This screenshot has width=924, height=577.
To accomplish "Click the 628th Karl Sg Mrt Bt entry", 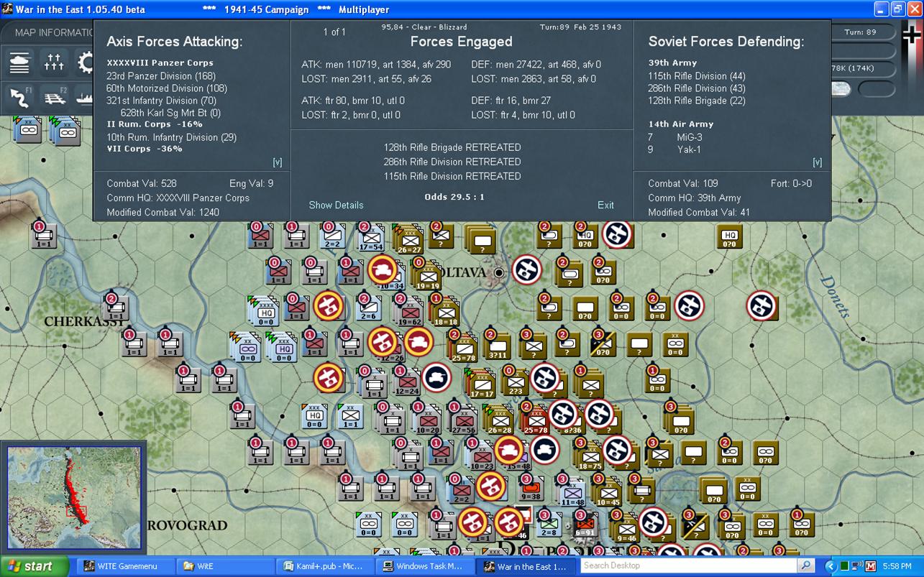I will 170,113.
